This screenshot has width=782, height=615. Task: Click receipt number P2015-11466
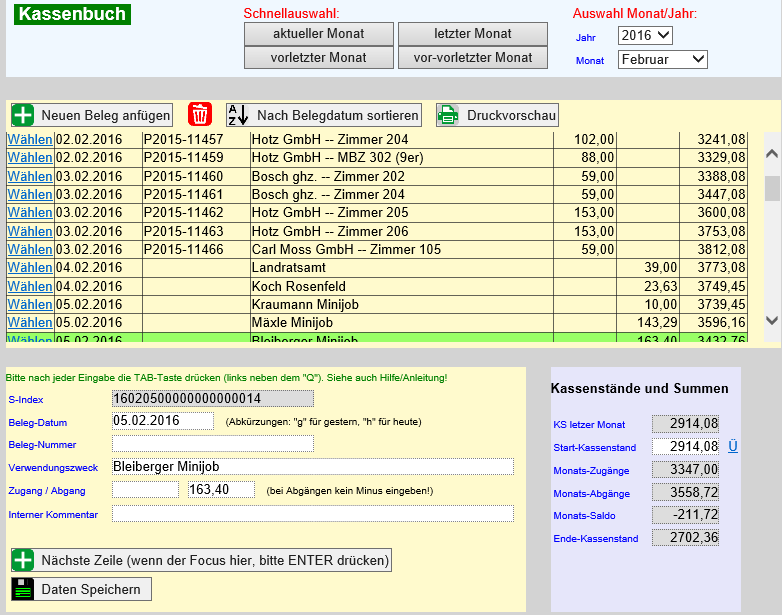[x=184, y=249]
